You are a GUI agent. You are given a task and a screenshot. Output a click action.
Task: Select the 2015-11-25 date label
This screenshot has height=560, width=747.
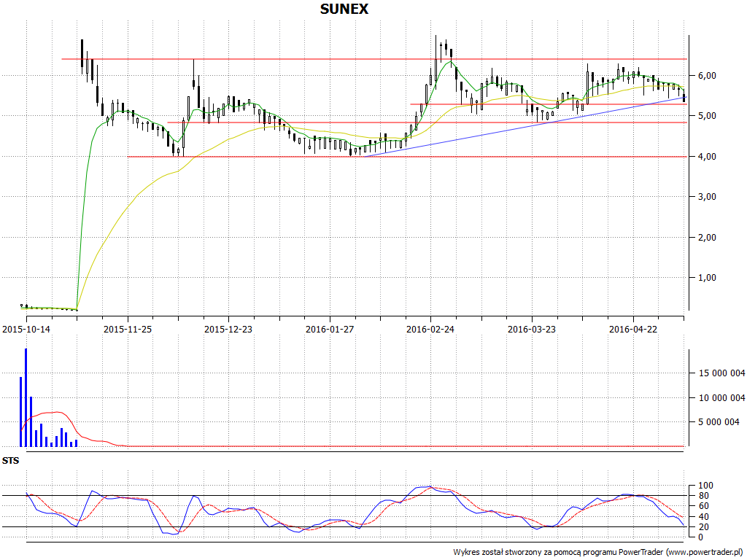(128, 329)
